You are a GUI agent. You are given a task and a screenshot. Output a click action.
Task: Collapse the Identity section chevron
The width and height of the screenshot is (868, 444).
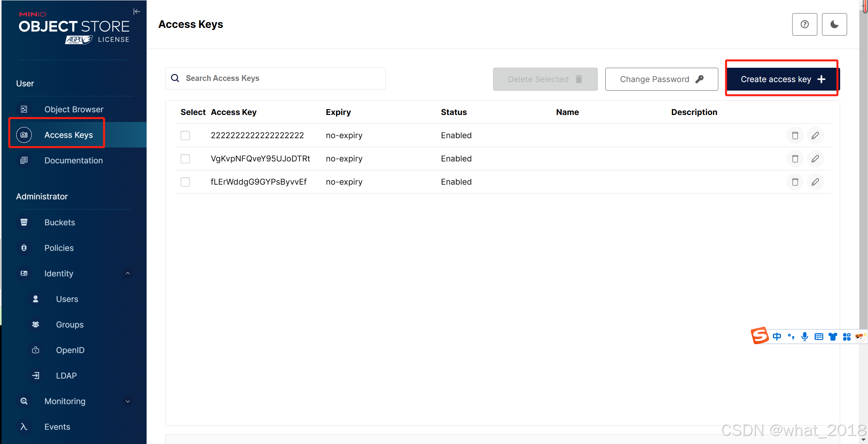click(x=128, y=273)
